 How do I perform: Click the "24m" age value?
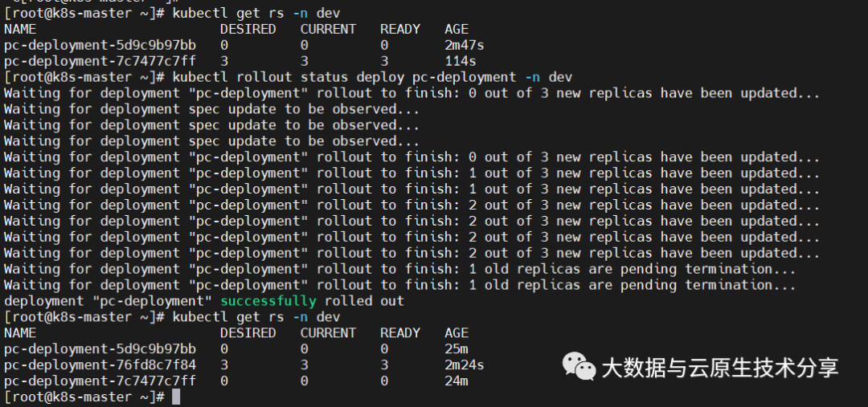coord(457,381)
